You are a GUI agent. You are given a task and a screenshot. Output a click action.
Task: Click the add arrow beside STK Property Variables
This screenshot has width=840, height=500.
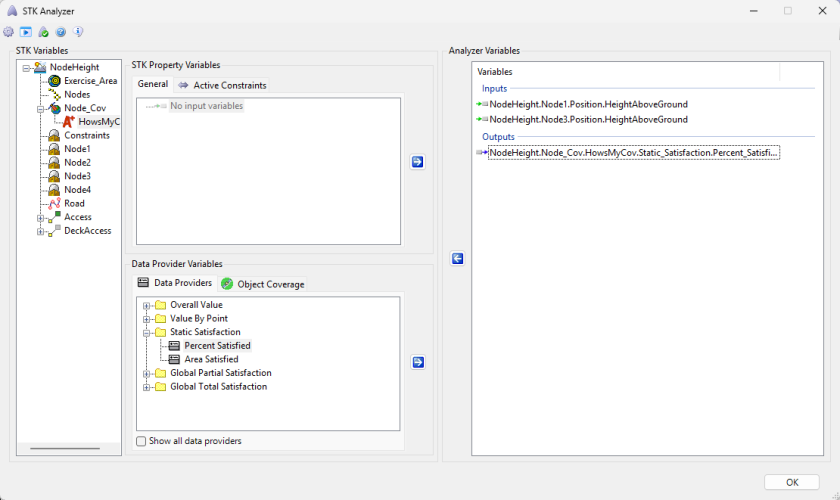point(417,162)
